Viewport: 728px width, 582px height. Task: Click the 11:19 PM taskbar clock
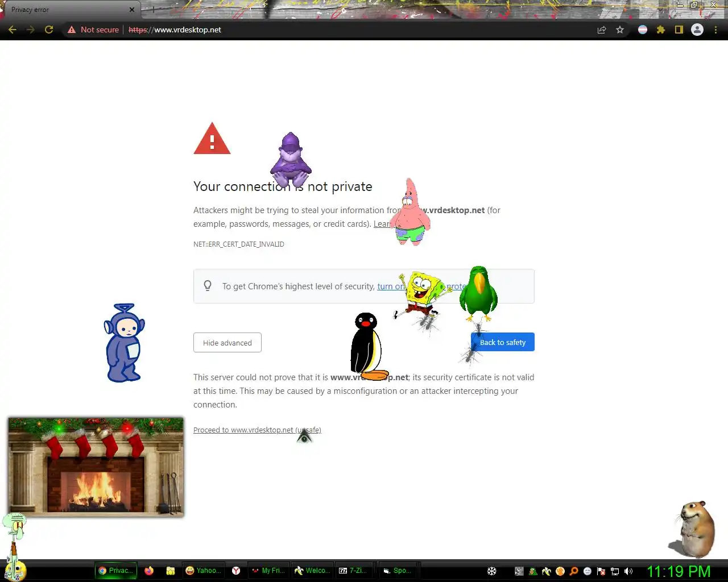pyautogui.click(x=679, y=571)
